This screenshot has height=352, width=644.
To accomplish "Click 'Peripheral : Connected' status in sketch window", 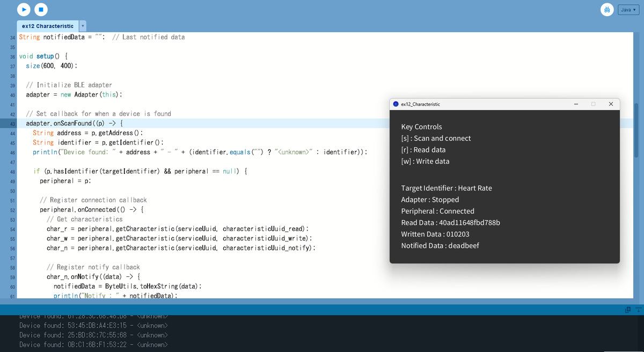I will [438, 211].
